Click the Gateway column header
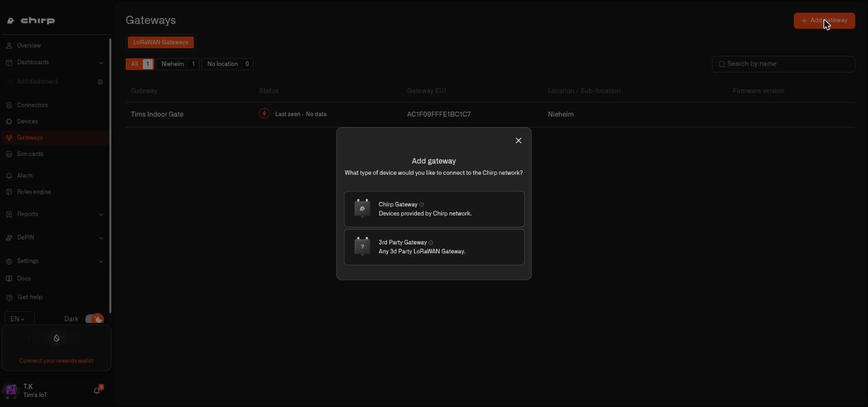The image size is (868, 407). point(144,91)
